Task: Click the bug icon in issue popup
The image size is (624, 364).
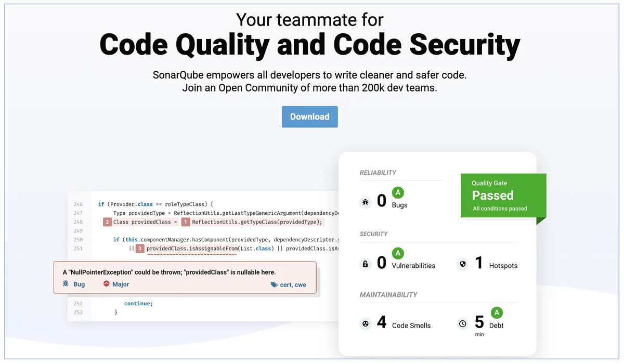Action: click(x=66, y=284)
